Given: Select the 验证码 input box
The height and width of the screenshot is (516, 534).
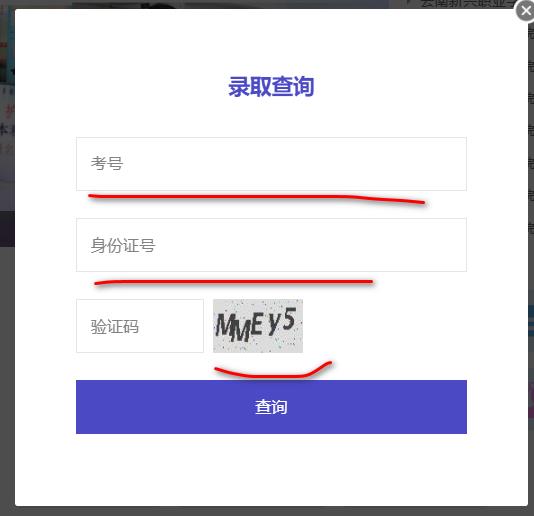Looking at the screenshot, I should tap(140, 326).
